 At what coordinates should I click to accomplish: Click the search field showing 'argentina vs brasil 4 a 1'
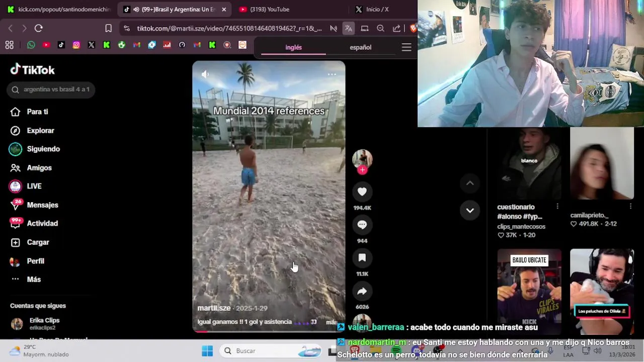[x=51, y=89]
